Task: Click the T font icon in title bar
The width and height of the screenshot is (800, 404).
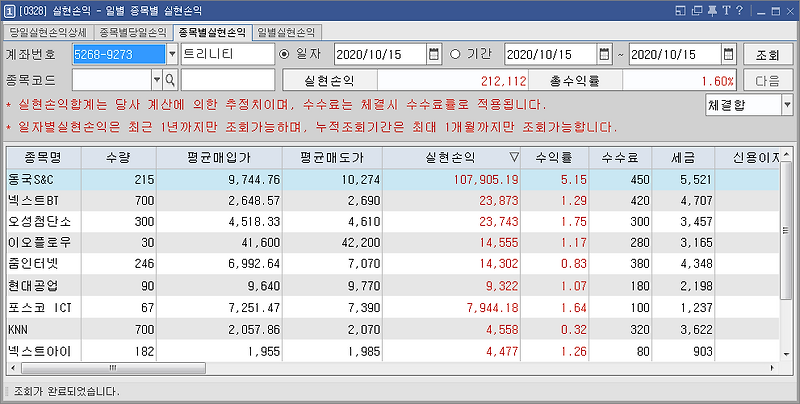Action: [727, 11]
